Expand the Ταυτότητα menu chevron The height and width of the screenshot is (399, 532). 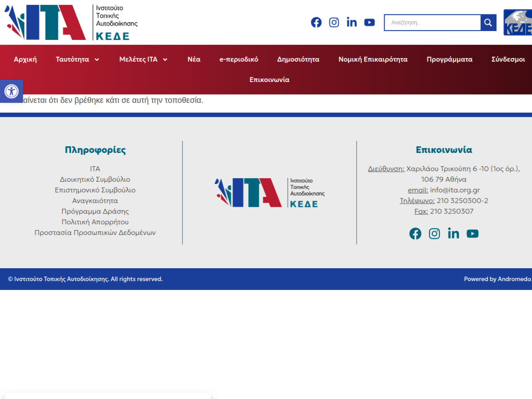click(x=97, y=59)
